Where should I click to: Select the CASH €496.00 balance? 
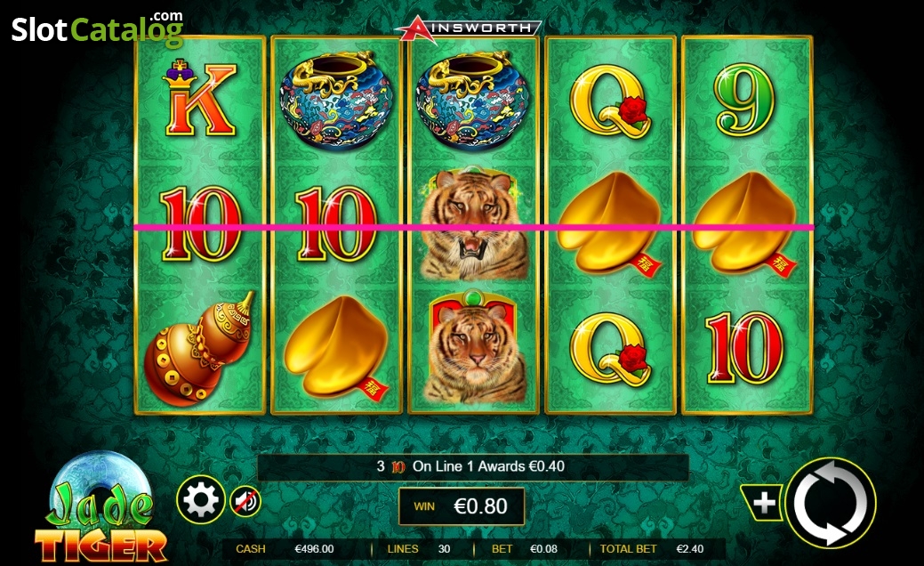285,548
